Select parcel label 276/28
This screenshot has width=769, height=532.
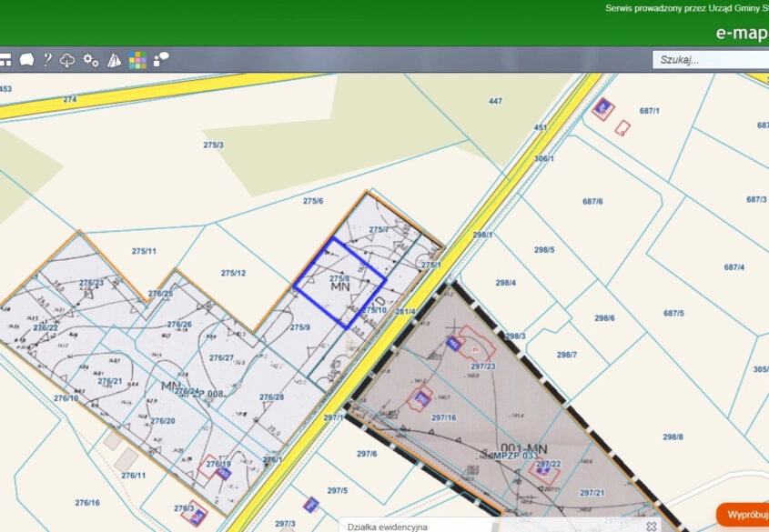pos(272,396)
